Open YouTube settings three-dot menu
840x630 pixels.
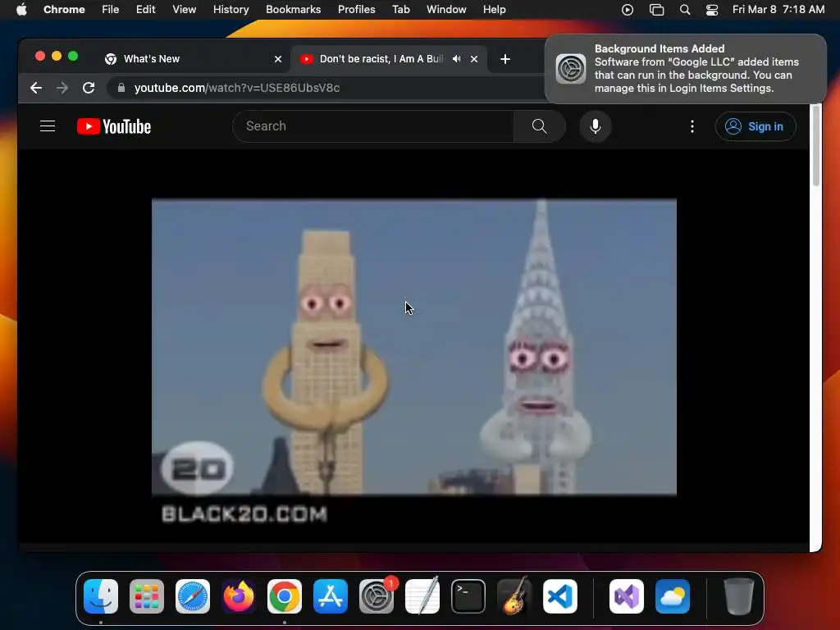pyautogui.click(x=692, y=126)
